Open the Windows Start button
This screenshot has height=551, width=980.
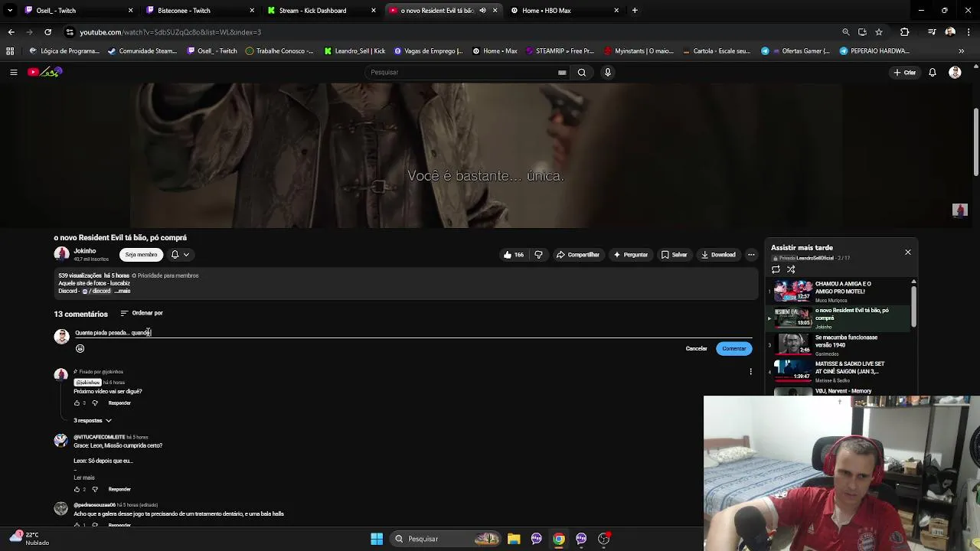tap(377, 539)
